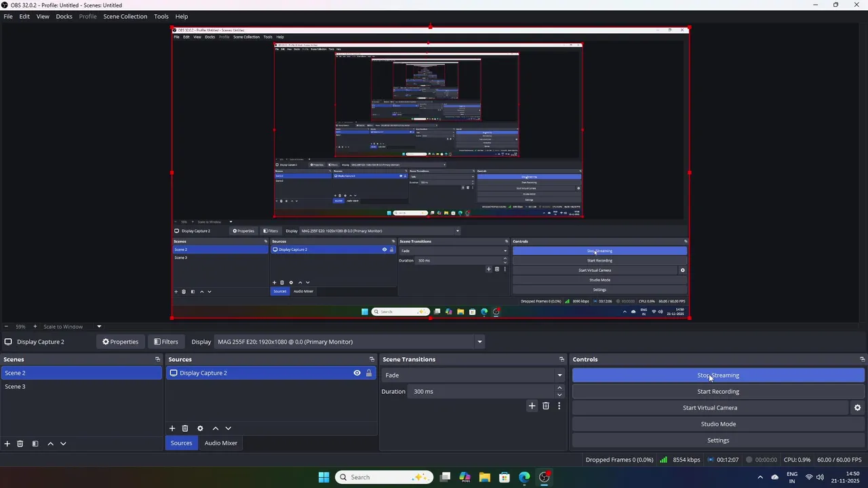Screen dimensions: 868x488
Task: Open source properties gear in Sources dock
Action: [200, 428]
